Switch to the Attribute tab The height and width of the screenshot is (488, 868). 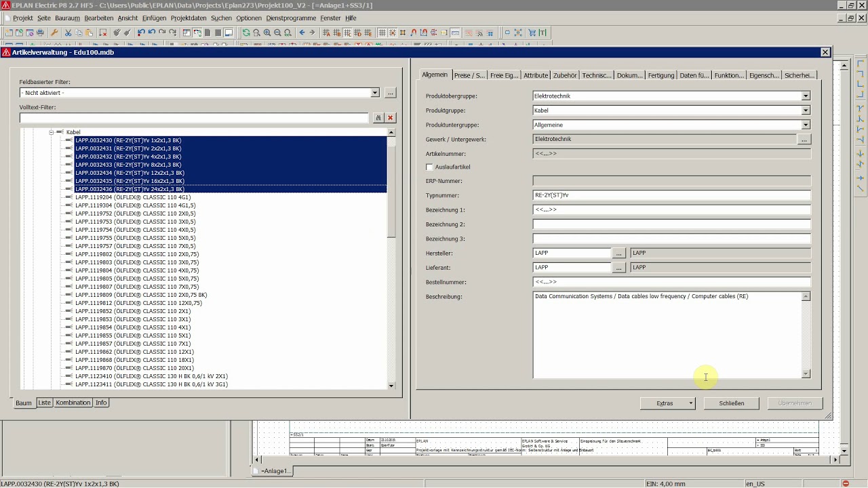click(536, 75)
